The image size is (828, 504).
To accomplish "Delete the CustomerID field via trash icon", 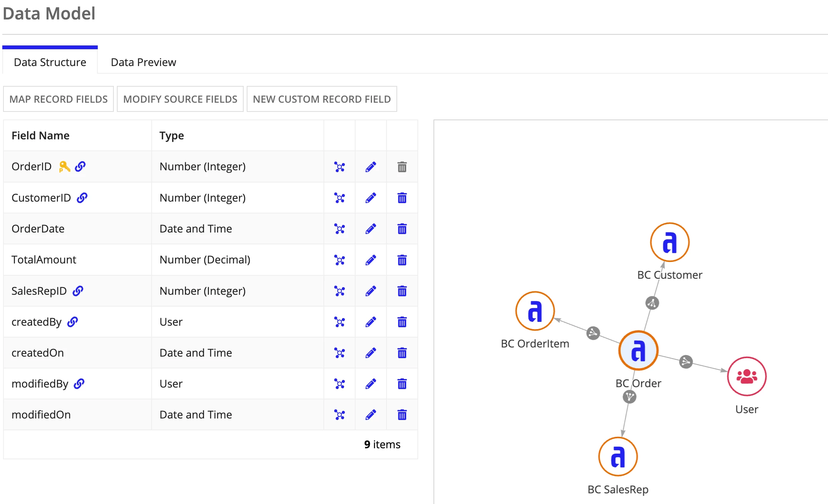I will click(x=402, y=198).
